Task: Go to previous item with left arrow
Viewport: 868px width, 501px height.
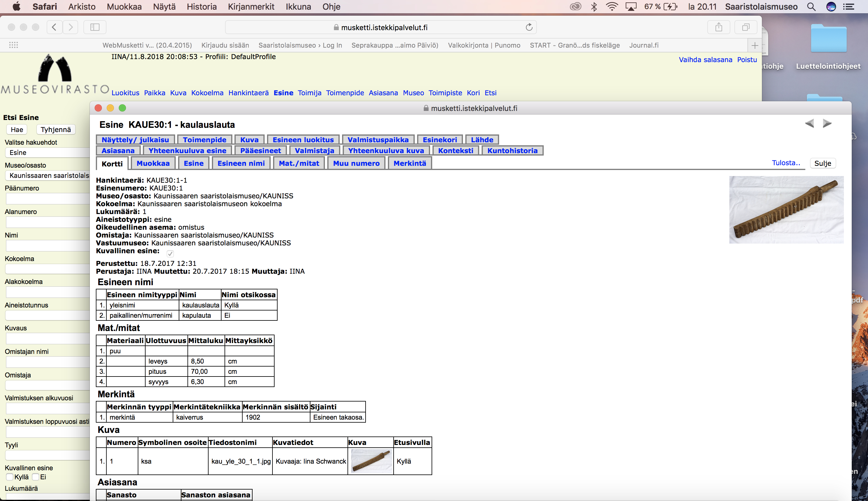Action: point(810,124)
